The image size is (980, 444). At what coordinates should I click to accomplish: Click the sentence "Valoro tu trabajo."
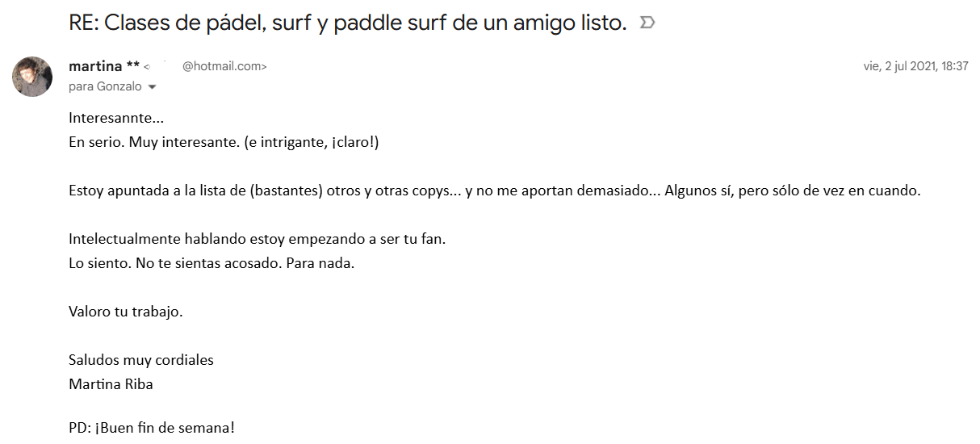click(x=126, y=312)
